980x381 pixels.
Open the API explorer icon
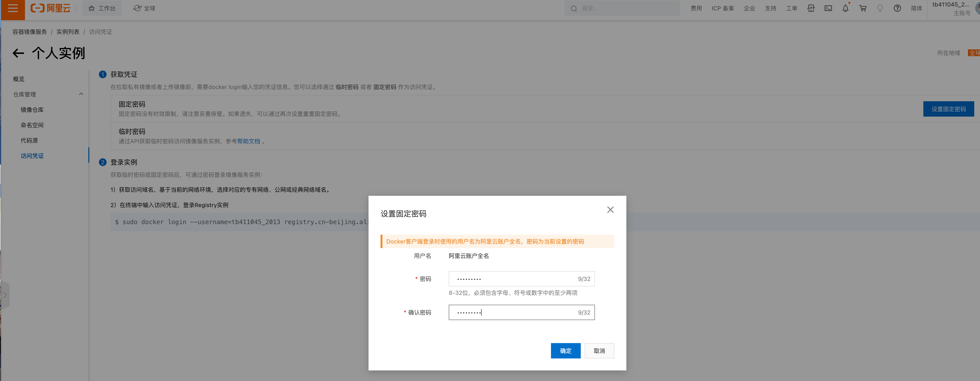coord(811,8)
